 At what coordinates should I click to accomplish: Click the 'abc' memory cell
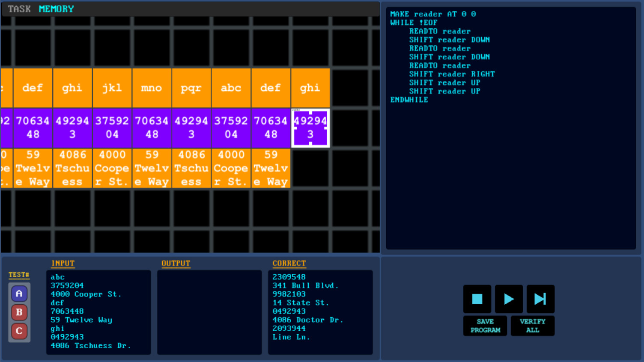(231, 88)
